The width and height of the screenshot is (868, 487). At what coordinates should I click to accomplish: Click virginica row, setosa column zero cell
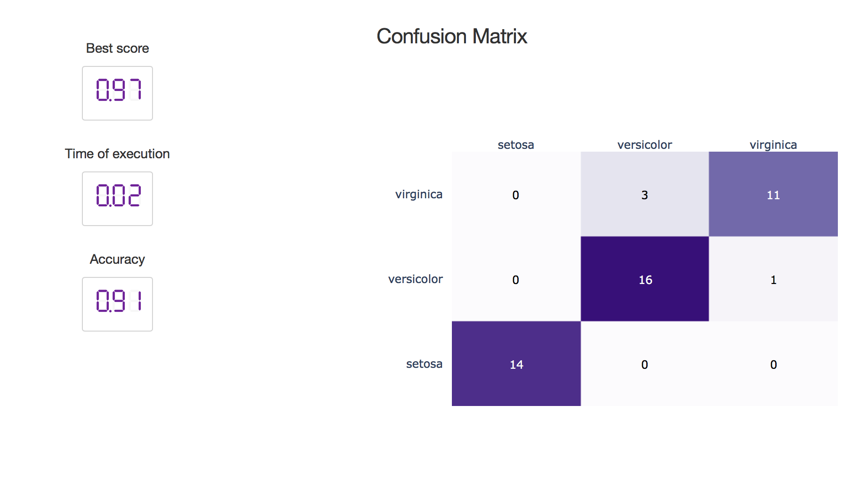(x=516, y=194)
